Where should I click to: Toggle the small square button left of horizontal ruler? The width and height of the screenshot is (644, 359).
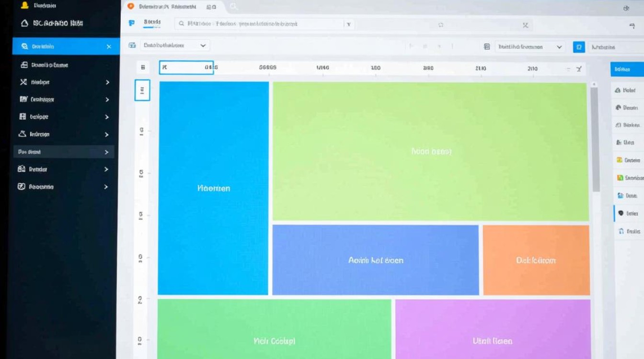[x=142, y=68]
